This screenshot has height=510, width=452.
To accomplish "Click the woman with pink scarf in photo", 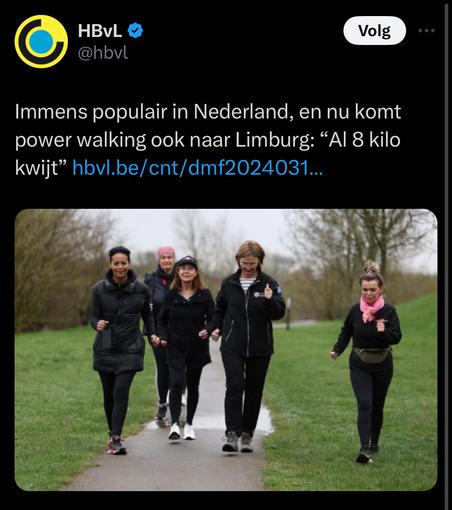I will [368, 362].
